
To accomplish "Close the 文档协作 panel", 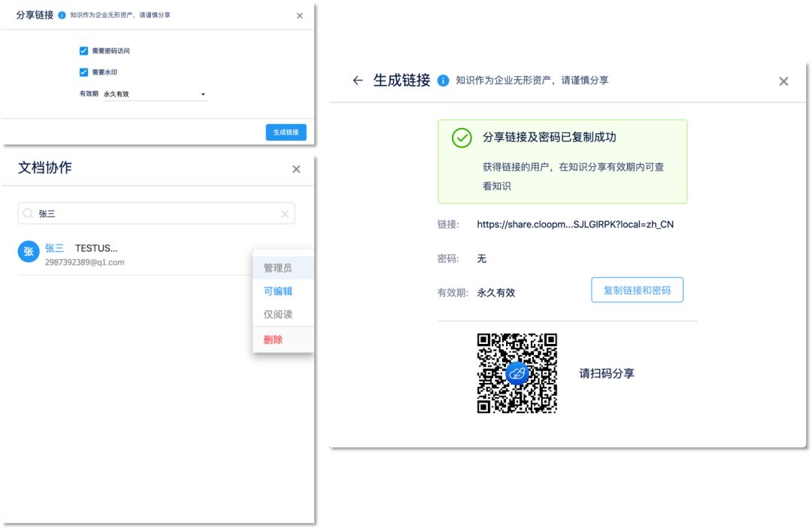I will pos(296,169).
